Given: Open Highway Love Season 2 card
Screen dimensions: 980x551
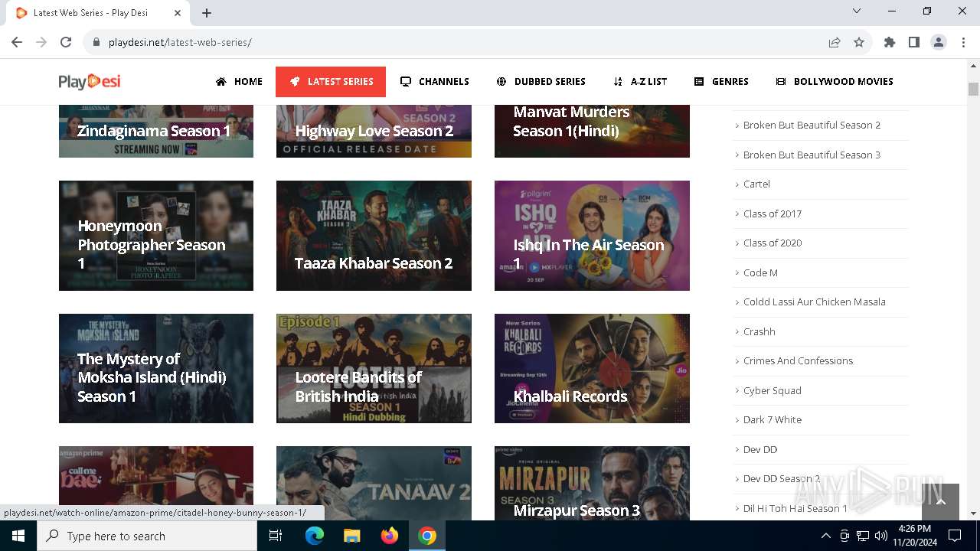Looking at the screenshot, I should click(374, 132).
